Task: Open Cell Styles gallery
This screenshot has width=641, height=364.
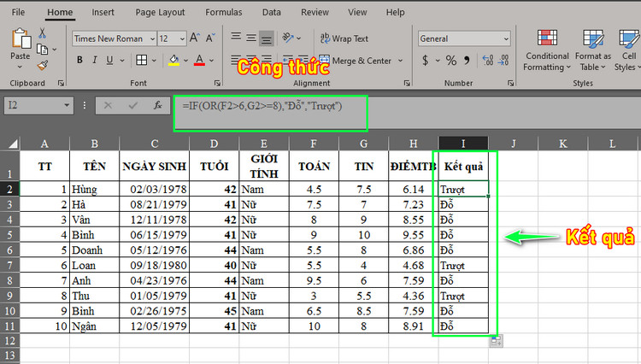Action: pyautogui.click(x=629, y=50)
